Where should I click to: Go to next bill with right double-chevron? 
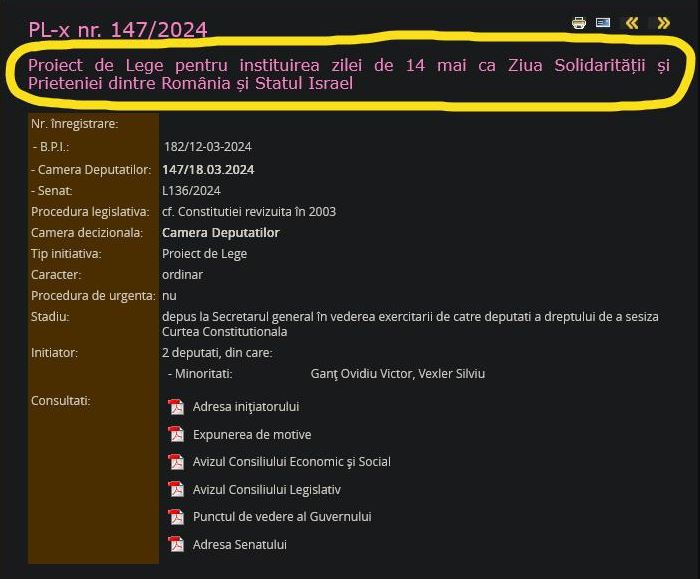pos(662,23)
